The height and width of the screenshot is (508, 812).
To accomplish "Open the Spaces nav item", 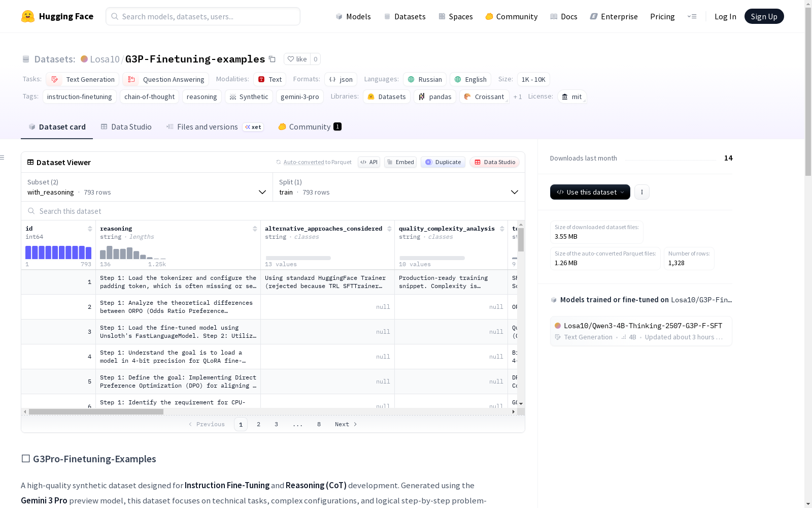I will coord(456,16).
